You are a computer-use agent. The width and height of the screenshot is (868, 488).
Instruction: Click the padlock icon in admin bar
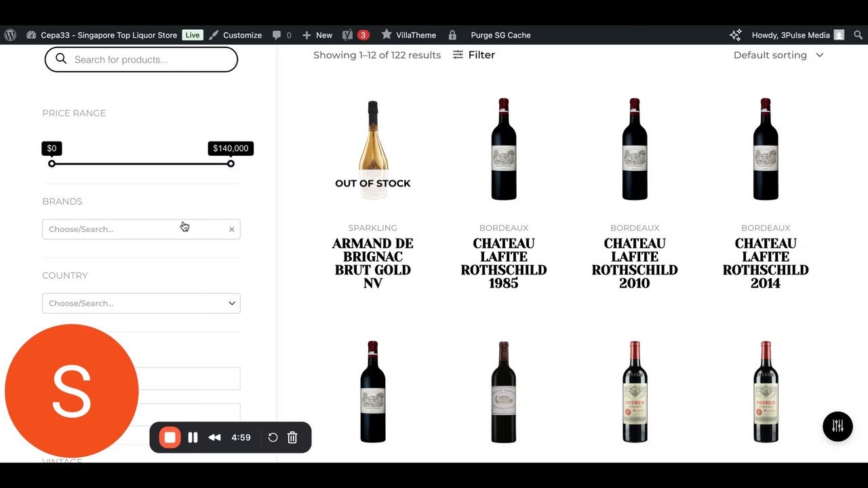452,35
